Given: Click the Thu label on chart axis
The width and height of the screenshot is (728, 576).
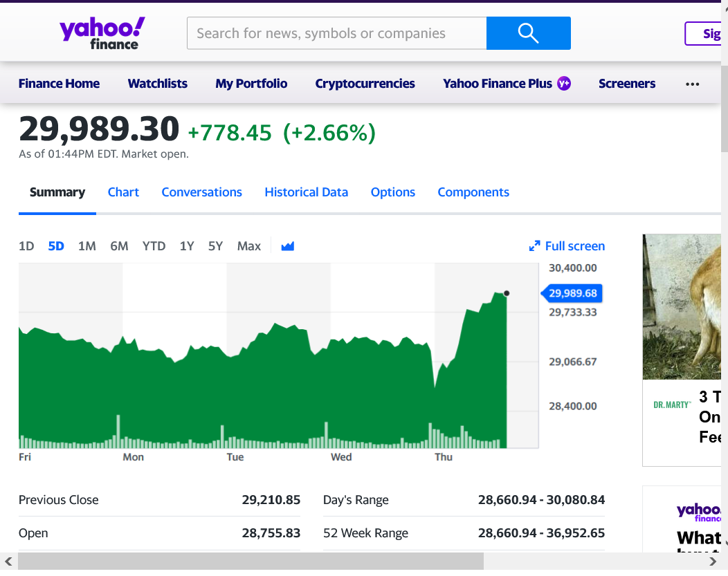Looking at the screenshot, I should [444, 457].
